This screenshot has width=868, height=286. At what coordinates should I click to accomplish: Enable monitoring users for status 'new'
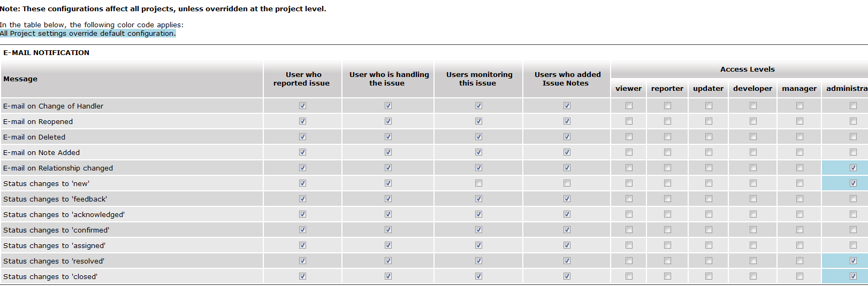coord(478,183)
